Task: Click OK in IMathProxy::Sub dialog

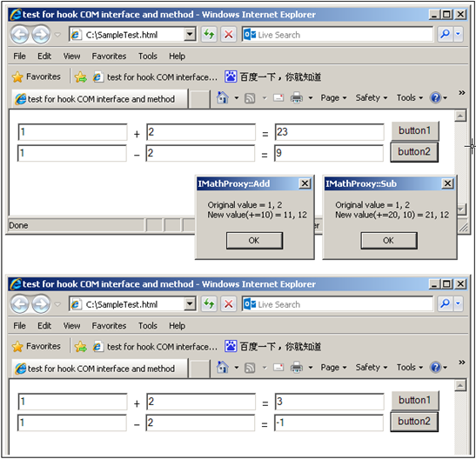Action: pos(389,241)
